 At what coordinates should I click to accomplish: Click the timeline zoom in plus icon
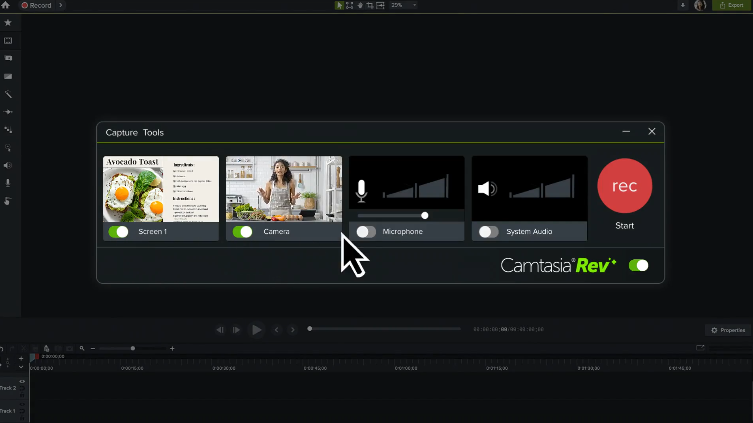(x=172, y=348)
